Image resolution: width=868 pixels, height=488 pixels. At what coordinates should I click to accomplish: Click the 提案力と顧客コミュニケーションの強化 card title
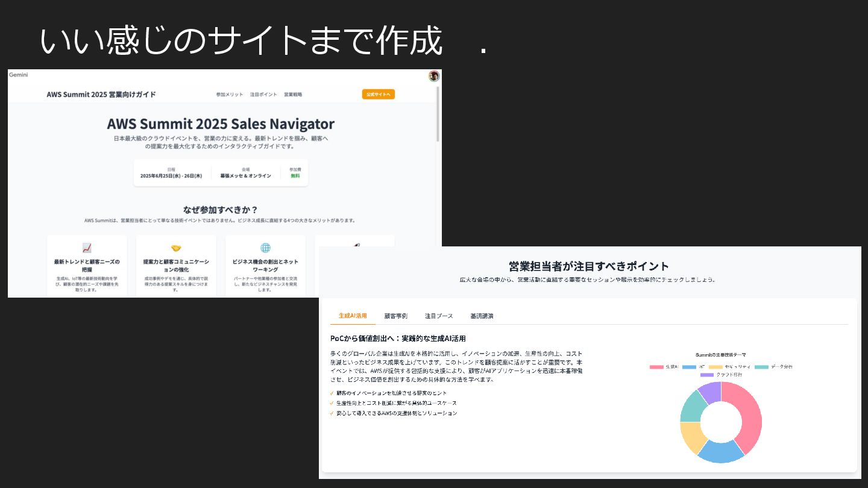click(176, 266)
